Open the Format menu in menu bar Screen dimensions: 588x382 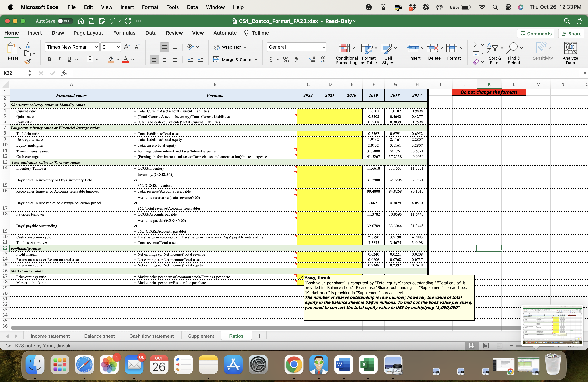150,7
